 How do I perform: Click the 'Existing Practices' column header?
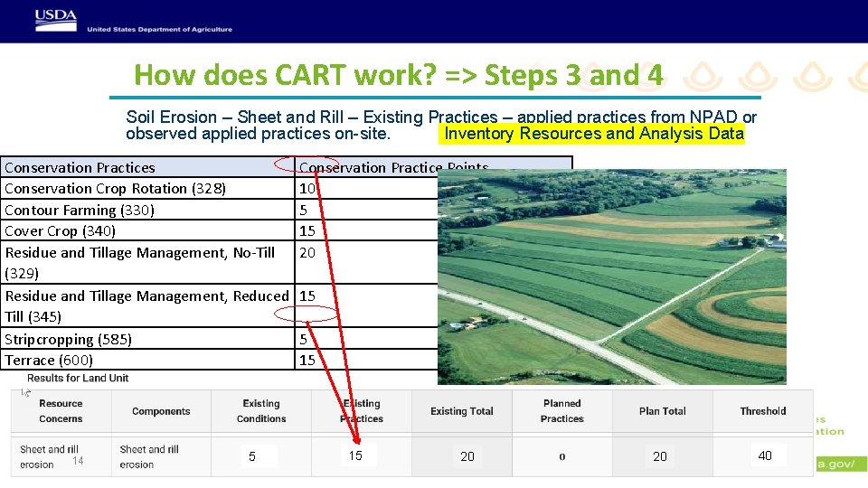tap(362, 411)
